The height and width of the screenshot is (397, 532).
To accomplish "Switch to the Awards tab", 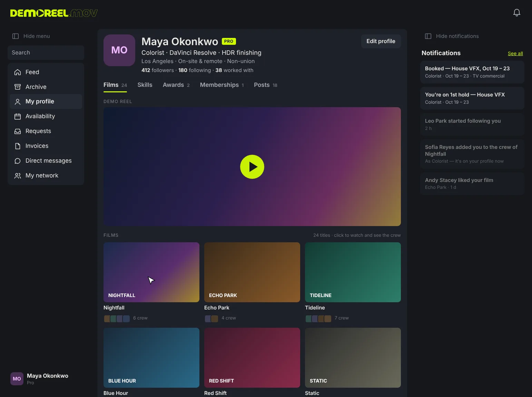I will (176, 85).
